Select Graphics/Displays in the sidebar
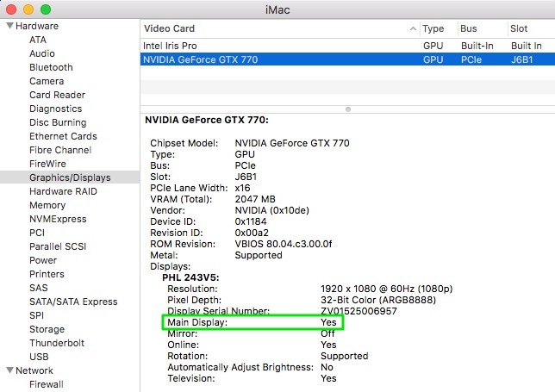Screen dimensions: 555x392 coord(70,177)
